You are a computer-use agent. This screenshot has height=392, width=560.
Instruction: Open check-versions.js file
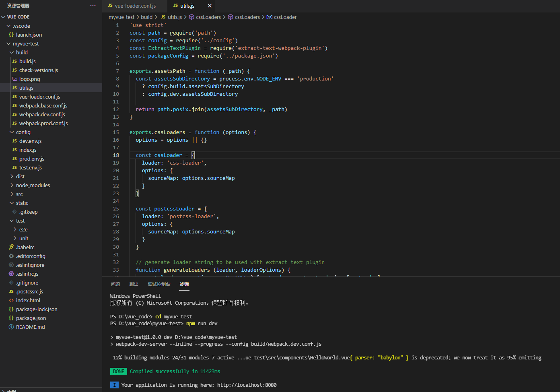(x=51, y=70)
